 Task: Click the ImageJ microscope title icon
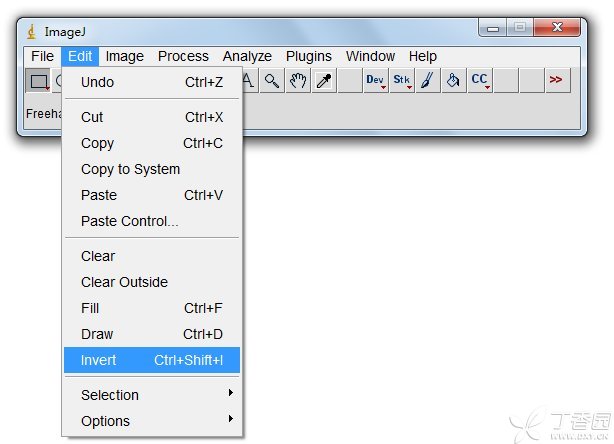click(x=32, y=32)
